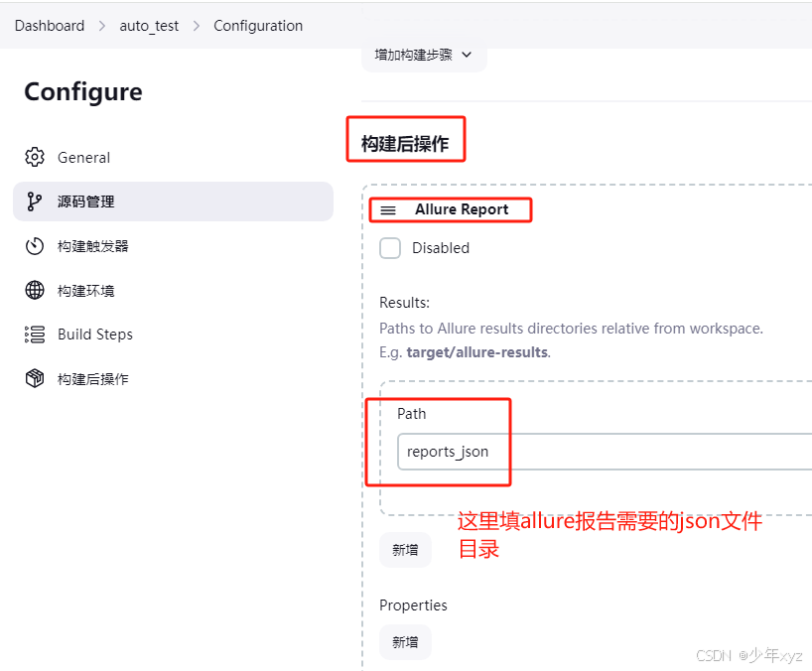Open the General section

[x=173, y=157]
